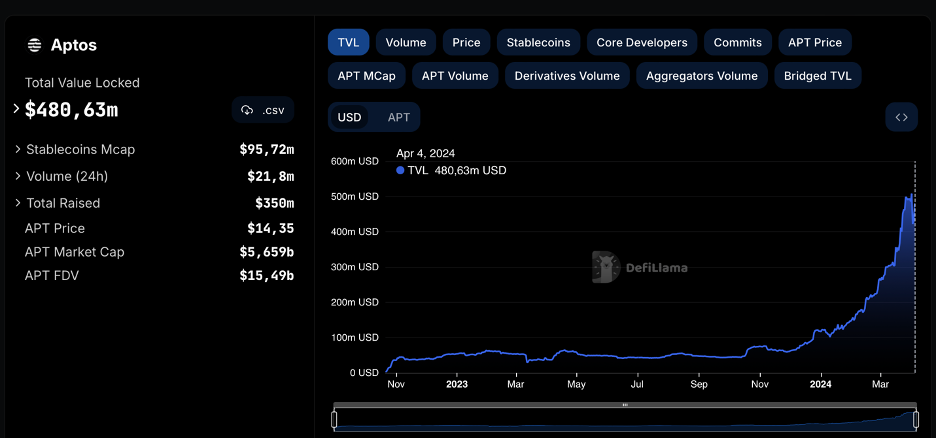The height and width of the screenshot is (438, 936).
Task: Click the Apr 4, 2024 tooltip date
Action: click(x=426, y=154)
